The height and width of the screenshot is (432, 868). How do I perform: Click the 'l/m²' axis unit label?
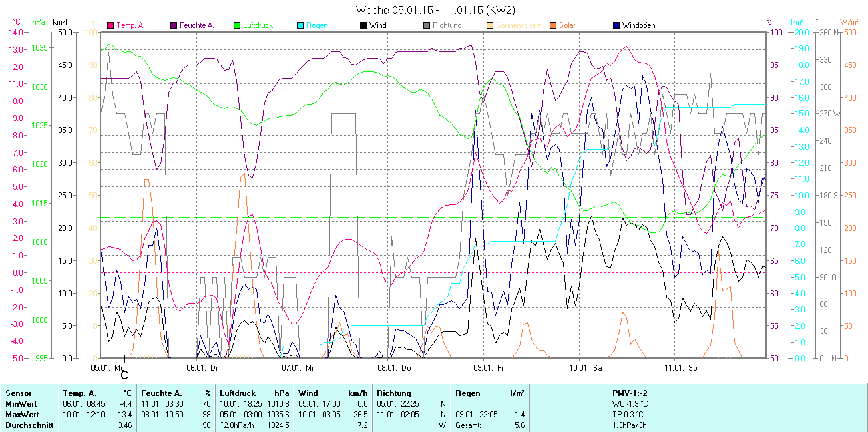(x=798, y=22)
